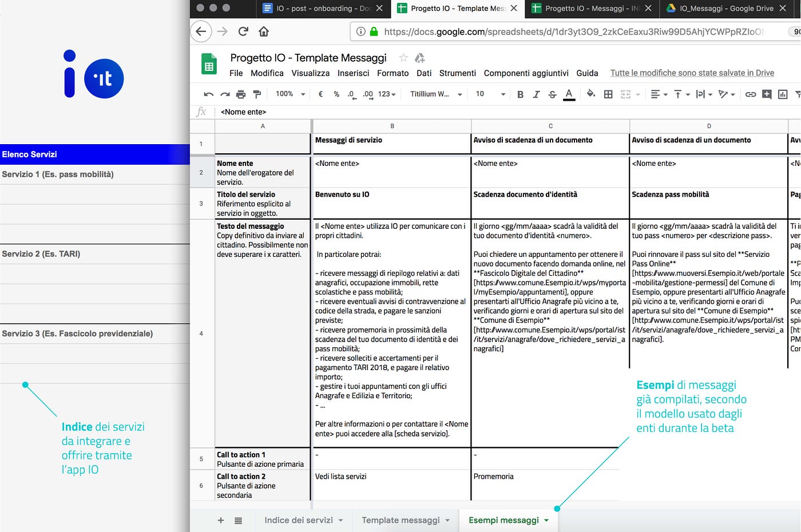Open the text color picker

pyautogui.click(x=569, y=94)
